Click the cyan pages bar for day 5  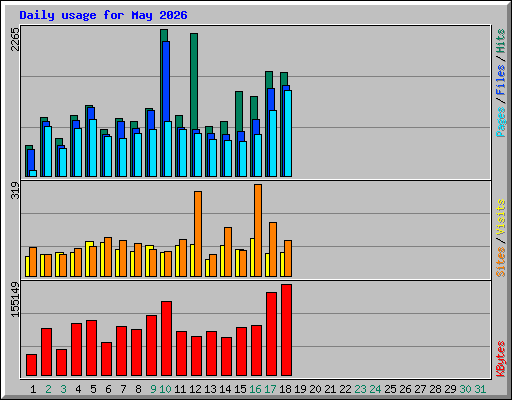pyautogui.click(x=93, y=148)
